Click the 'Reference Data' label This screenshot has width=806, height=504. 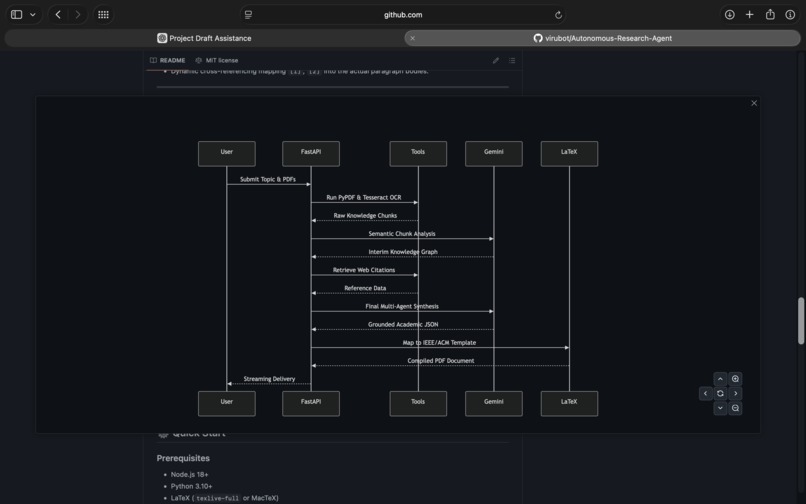tap(365, 288)
